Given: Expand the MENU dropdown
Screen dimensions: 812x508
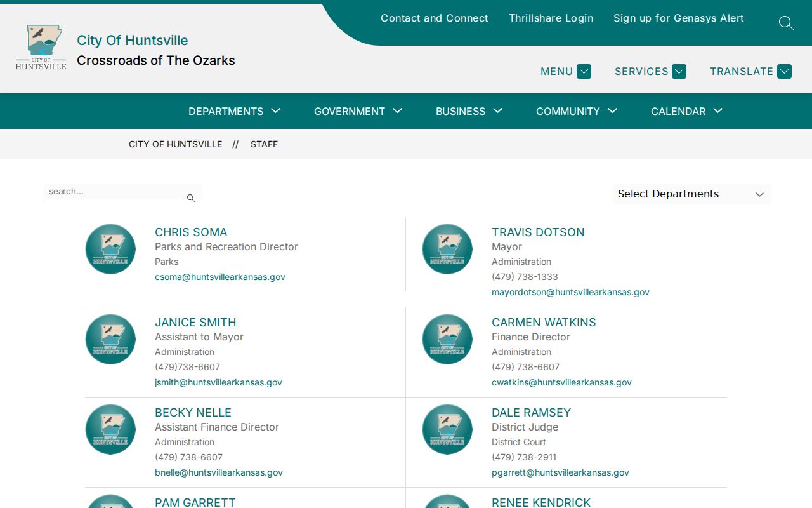Looking at the screenshot, I should 565,71.
